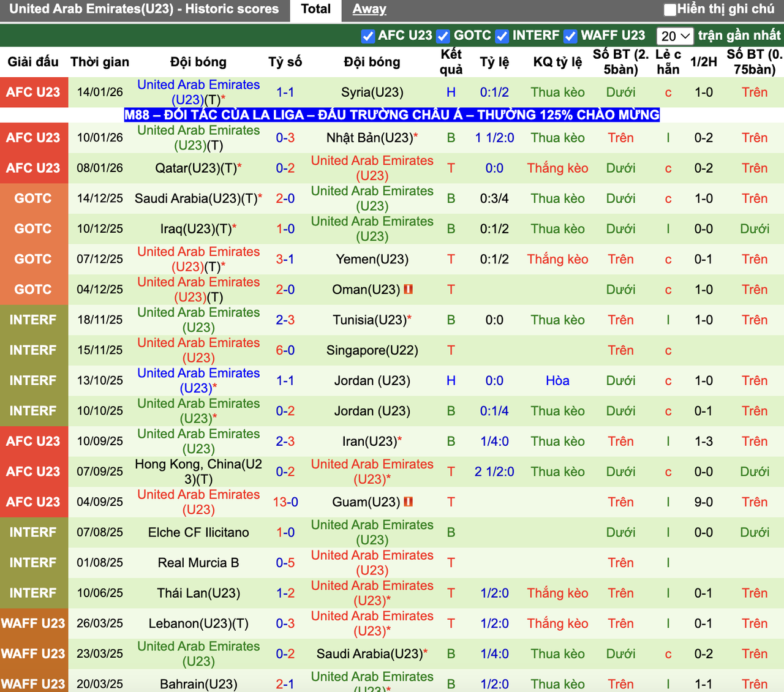Viewport: 784px width, 692px height.
Task: Click the Tunisia(U23) team name
Action: (x=370, y=320)
